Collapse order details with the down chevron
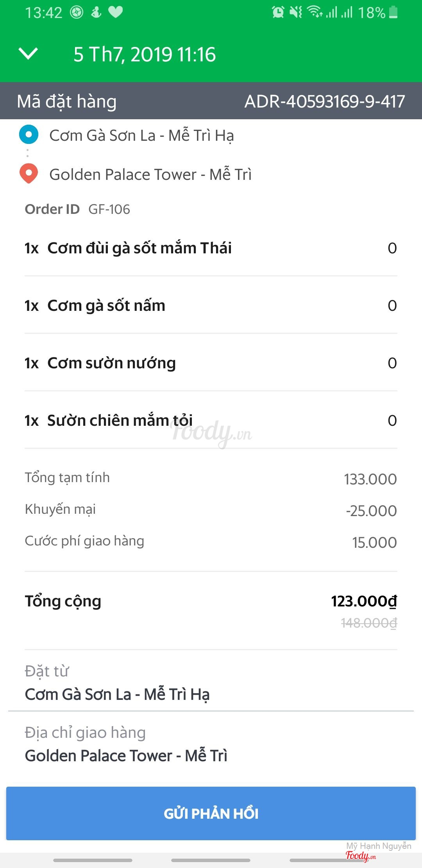Image resolution: width=422 pixels, height=868 pixels. [29, 54]
